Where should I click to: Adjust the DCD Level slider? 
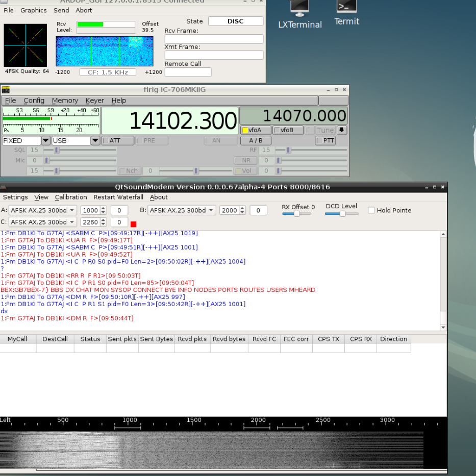pyautogui.click(x=342, y=214)
